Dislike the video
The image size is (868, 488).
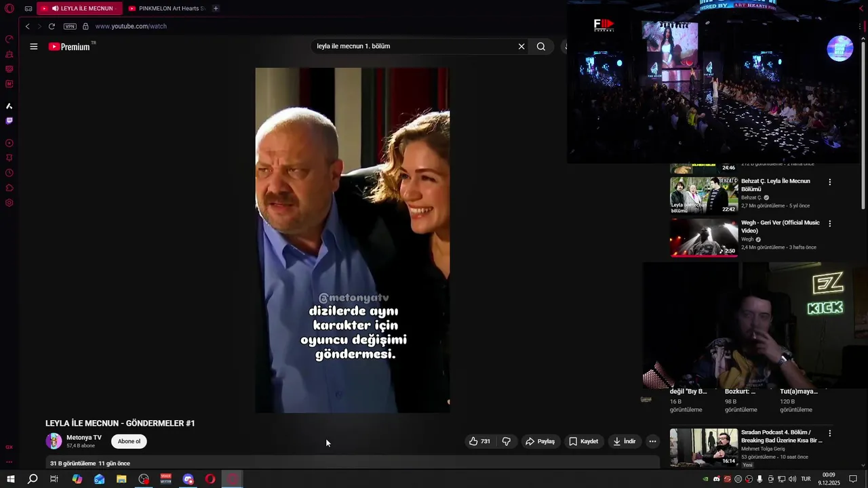coord(506,441)
